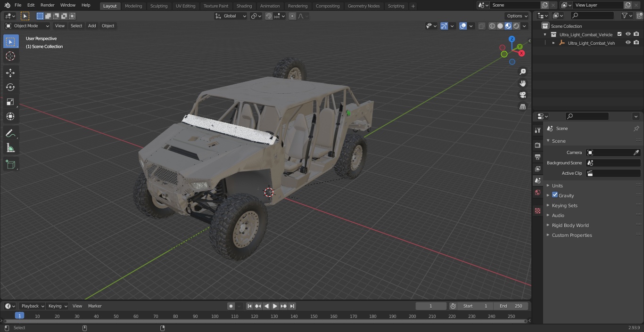Click the camera eyedropper icon

636,153
